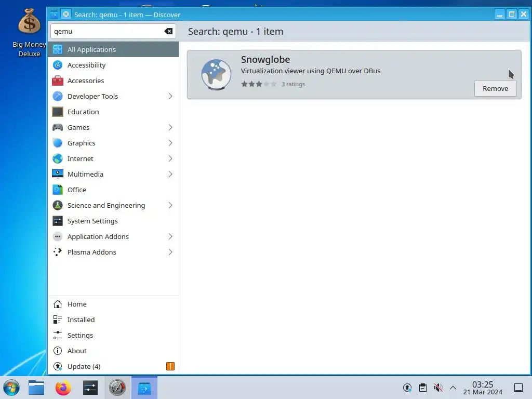Open the Office category
532x399 pixels.
(x=113, y=190)
